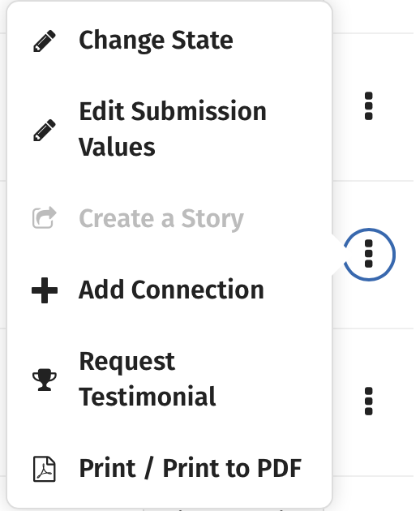Select Add Connection in the context menu
The image size is (420, 511).
click(169, 290)
